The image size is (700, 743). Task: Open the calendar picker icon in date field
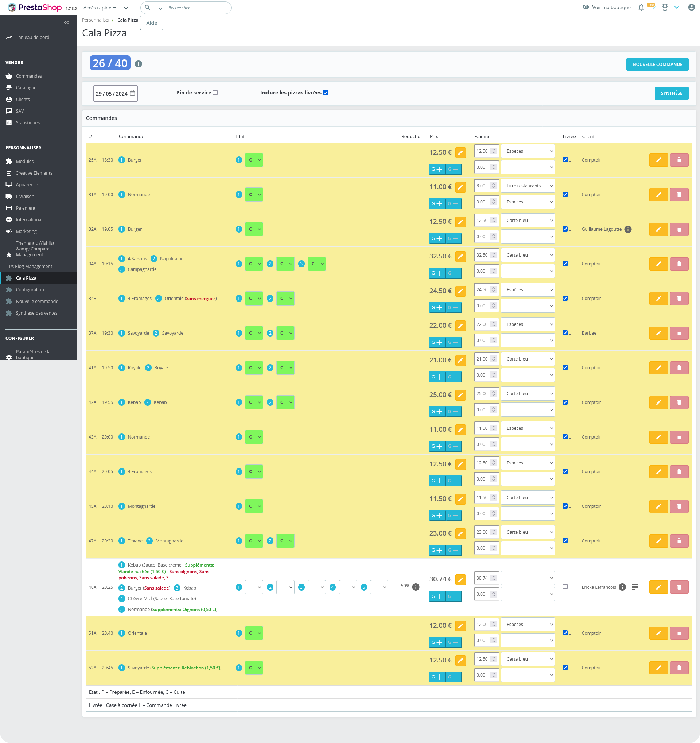[132, 93]
